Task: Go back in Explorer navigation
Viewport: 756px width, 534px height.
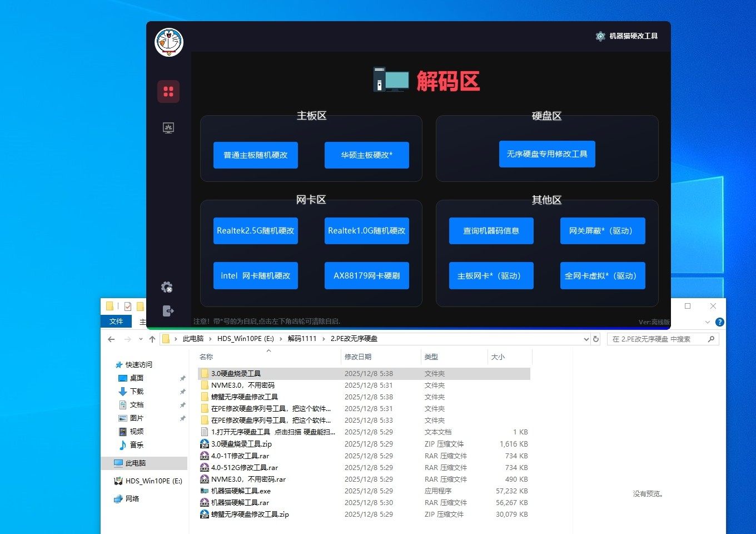Action: coord(111,339)
